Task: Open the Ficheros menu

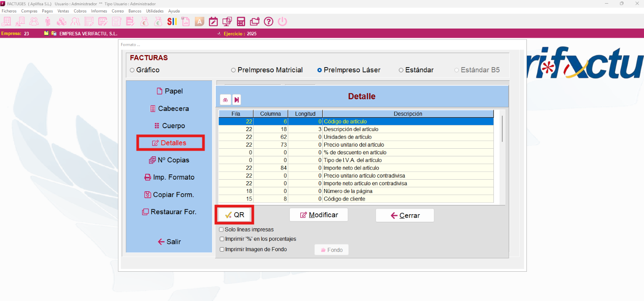Action: coord(9,11)
